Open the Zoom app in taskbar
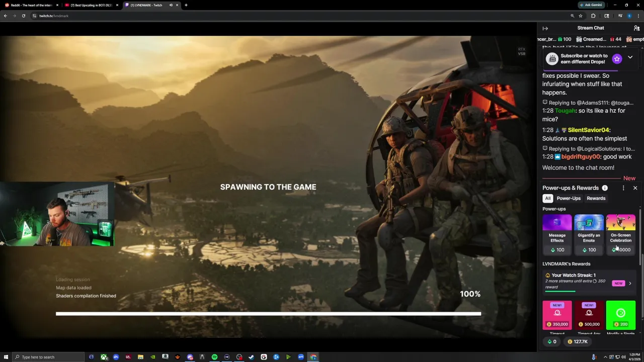This screenshot has width=644, height=362. [x=301, y=357]
